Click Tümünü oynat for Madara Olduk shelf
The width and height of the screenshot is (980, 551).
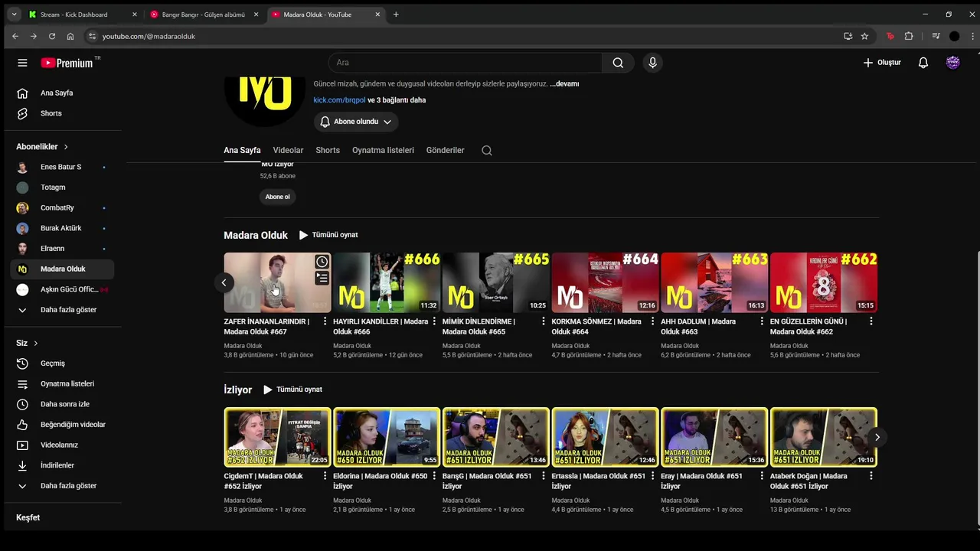328,235
